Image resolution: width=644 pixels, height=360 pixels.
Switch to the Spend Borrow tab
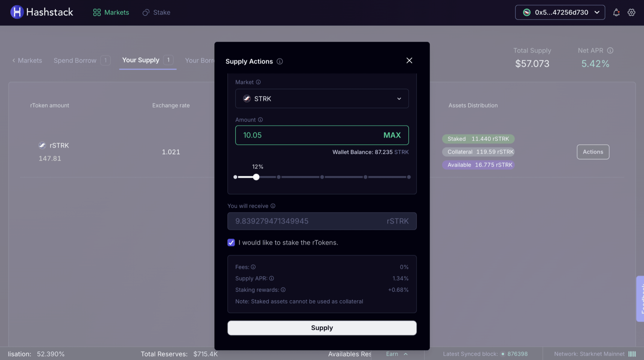click(75, 61)
